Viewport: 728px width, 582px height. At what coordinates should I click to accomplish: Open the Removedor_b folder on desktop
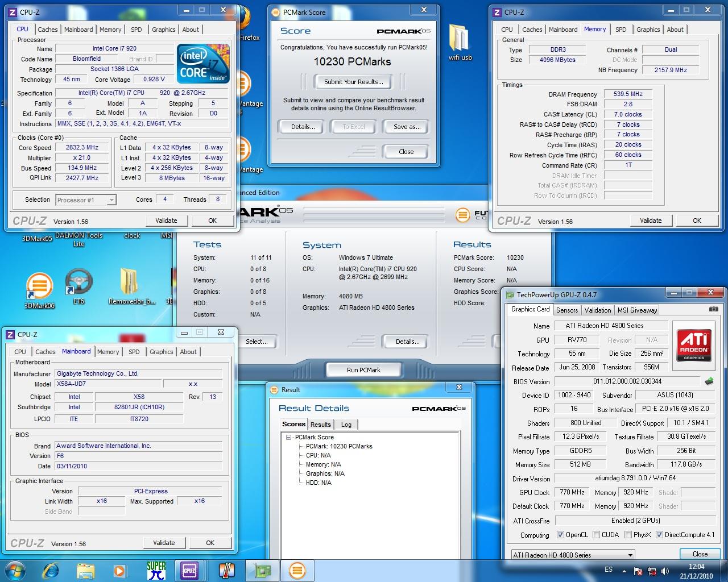coord(132,287)
